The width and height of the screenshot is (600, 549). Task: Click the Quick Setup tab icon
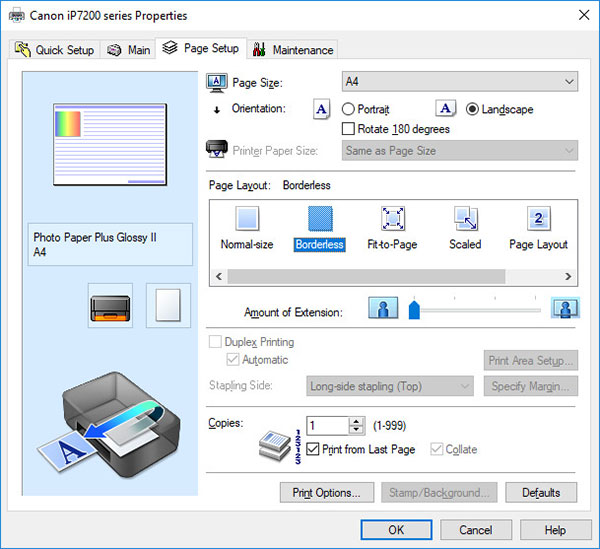pos(23,49)
